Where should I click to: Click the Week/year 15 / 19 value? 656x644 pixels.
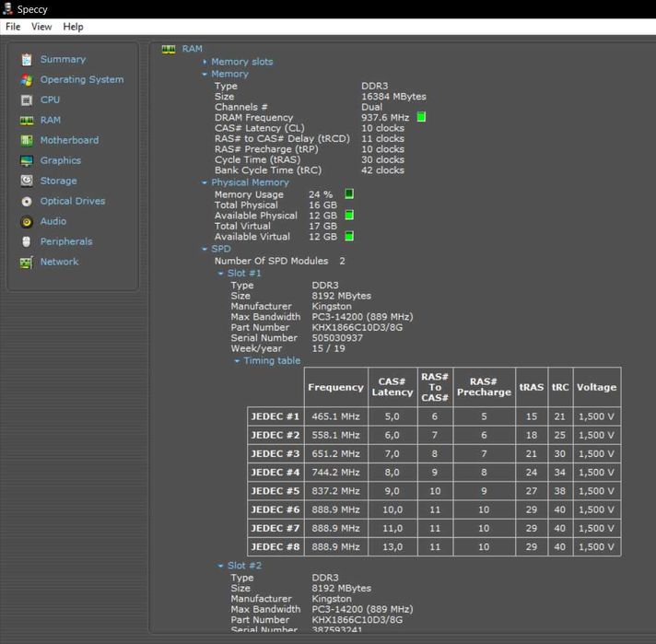pyautogui.click(x=328, y=348)
